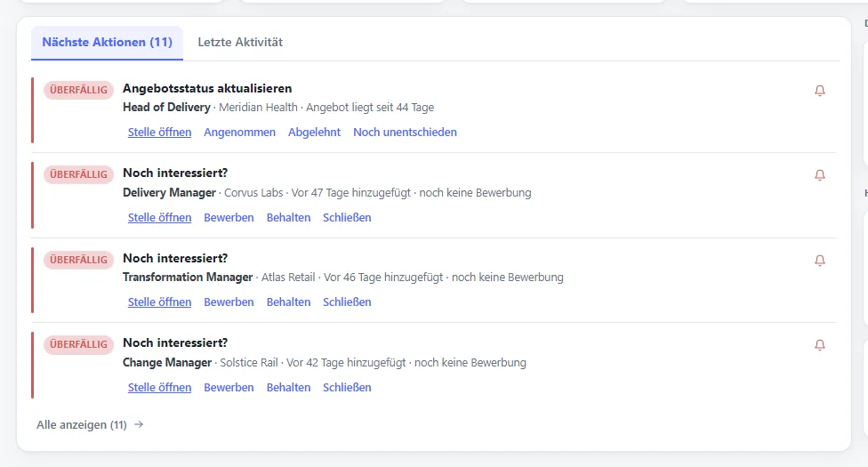Click Bewerben for Change Manager
The width and height of the screenshot is (868, 467).
pyautogui.click(x=229, y=388)
